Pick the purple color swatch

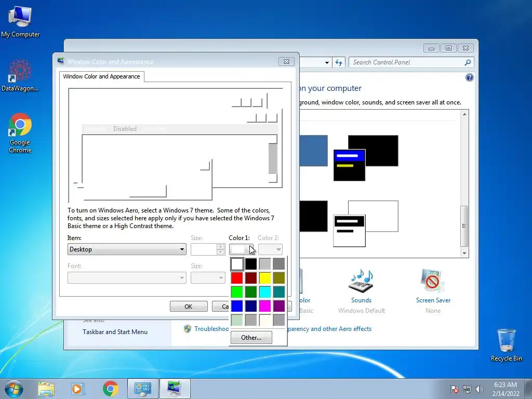click(278, 305)
